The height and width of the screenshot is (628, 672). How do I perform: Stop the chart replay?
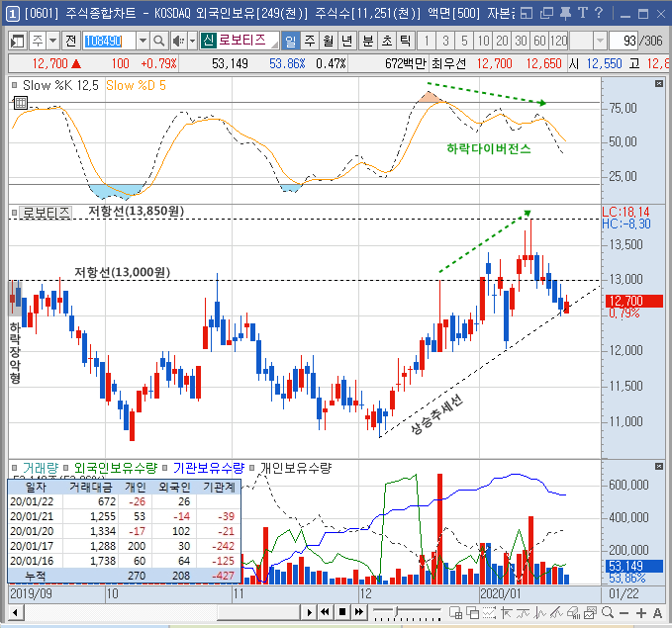coord(342,612)
